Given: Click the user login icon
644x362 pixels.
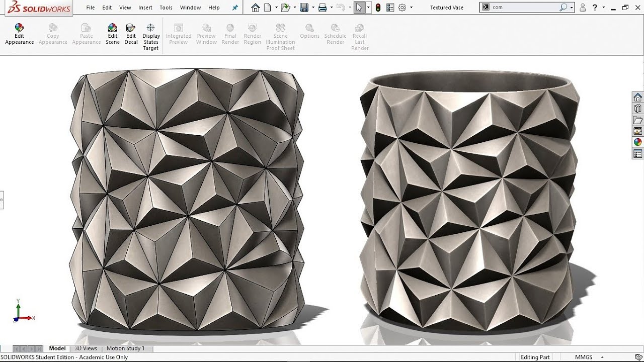Looking at the screenshot, I should click(583, 8).
